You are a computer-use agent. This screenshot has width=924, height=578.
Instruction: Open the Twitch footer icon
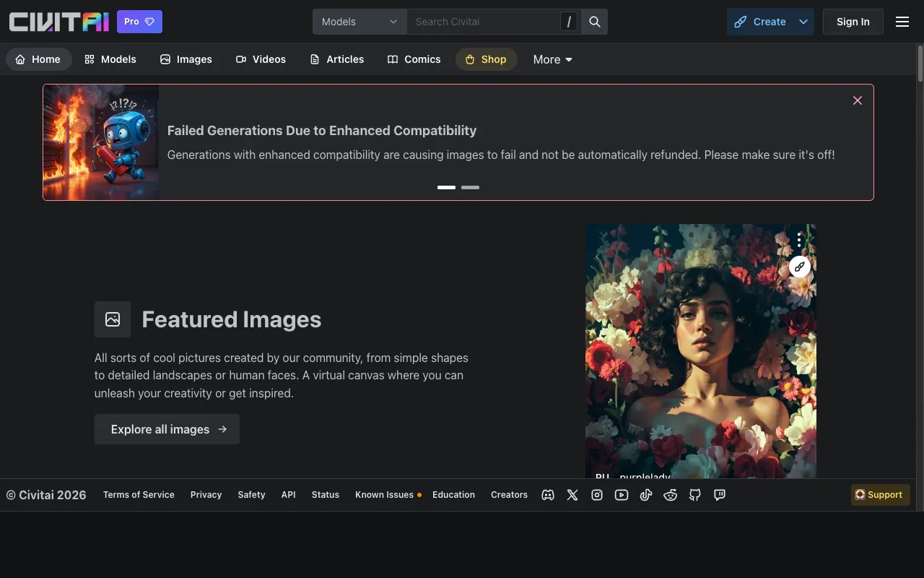pyautogui.click(x=720, y=495)
